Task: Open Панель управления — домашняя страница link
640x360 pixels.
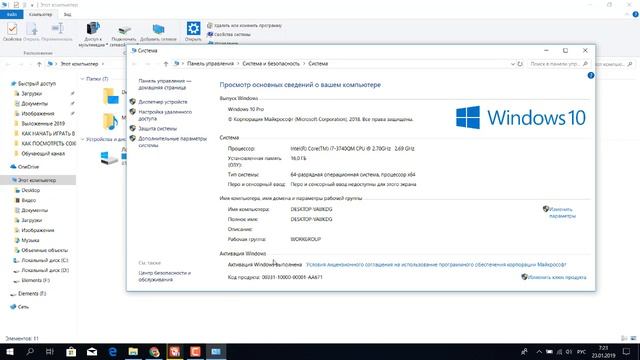Action: [x=164, y=84]
